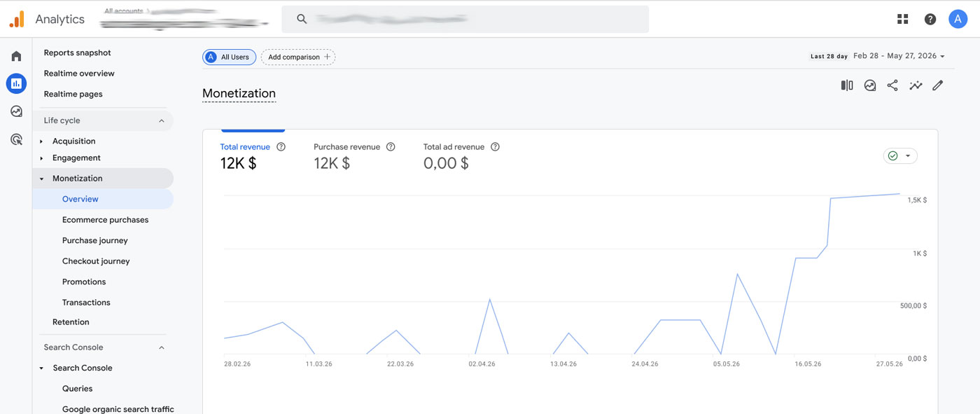Select the Total ad revenue metric tab
This screenshot has height=414, width=980.
[x=461, y=156]
